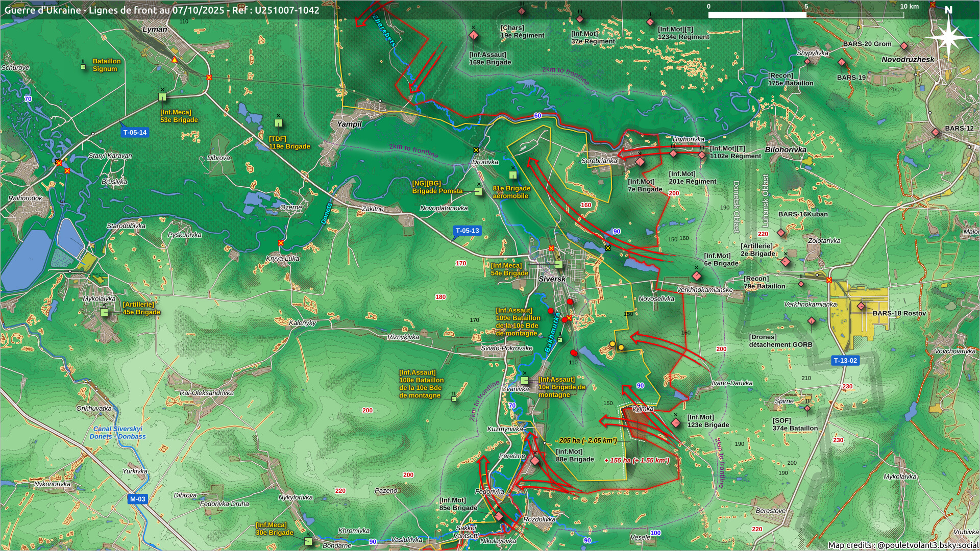Select the BARS-18 Rostov unit marker
Viewport: 980px width, 551px height.
861,307
